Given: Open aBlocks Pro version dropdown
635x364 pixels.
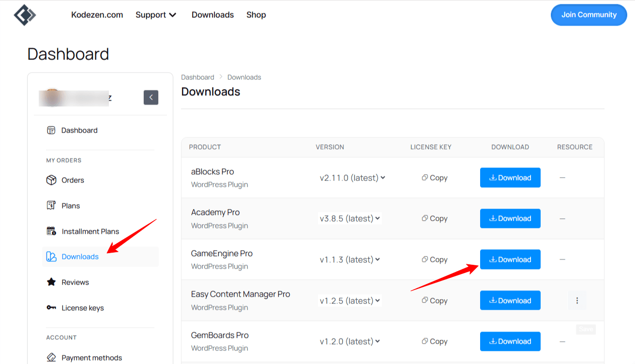Looking at the screenshot, I should 352,178.
